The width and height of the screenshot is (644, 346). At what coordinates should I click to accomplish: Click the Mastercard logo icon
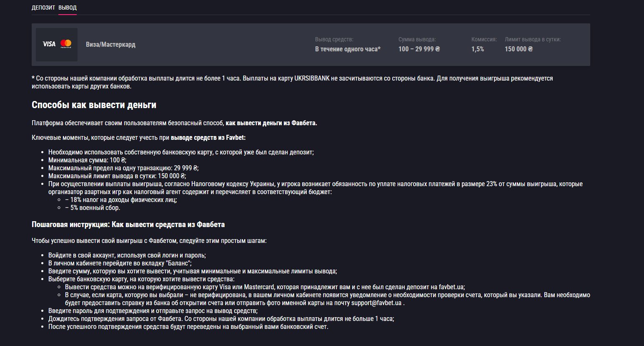(66, 44)
